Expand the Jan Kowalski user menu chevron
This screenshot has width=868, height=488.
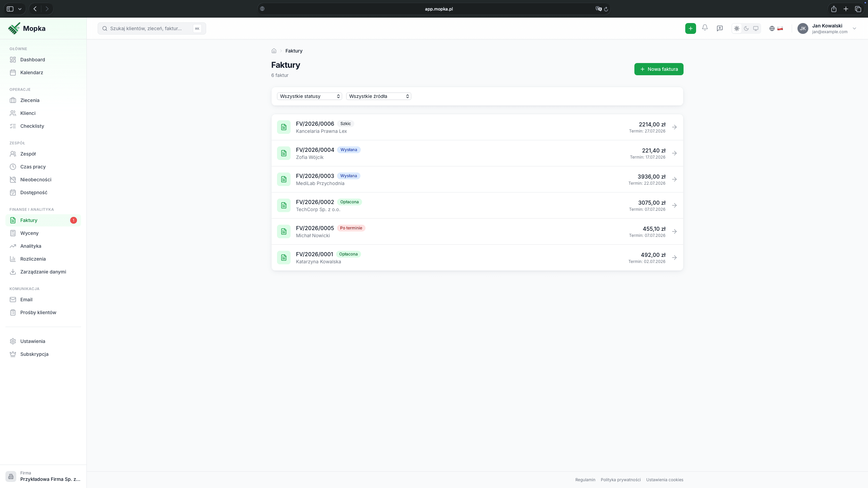tap(854, 28)
